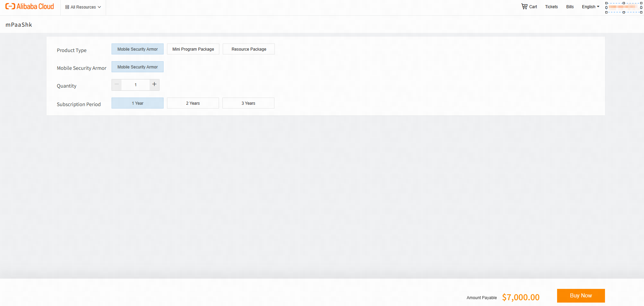644x306 pixels.
Task: Open the Tickets link
Action: 551,7
